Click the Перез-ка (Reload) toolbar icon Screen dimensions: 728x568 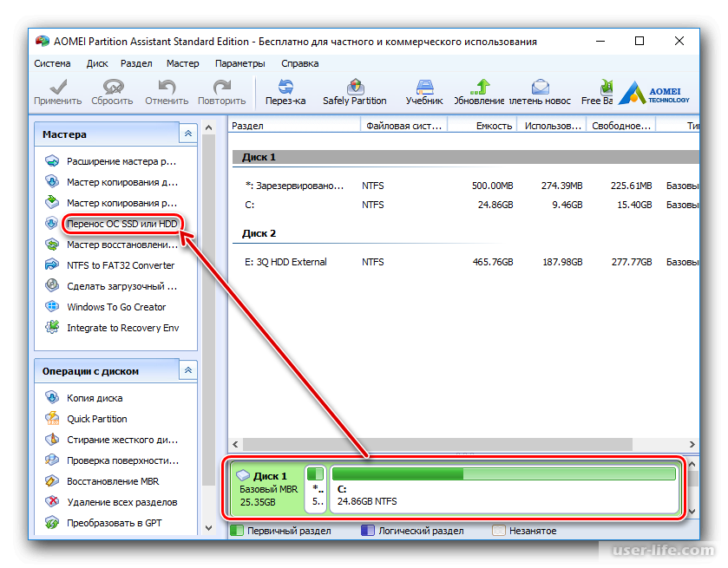tap(285, 87)
